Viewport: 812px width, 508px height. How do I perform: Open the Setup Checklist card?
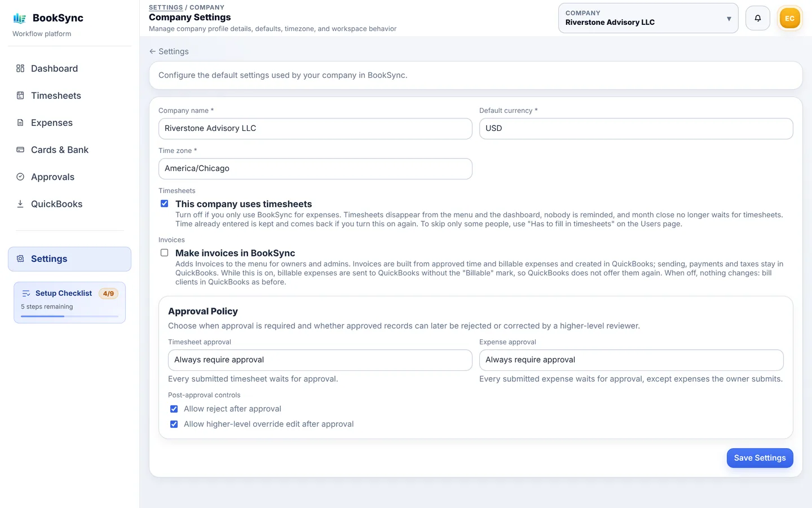pos(69,303)
